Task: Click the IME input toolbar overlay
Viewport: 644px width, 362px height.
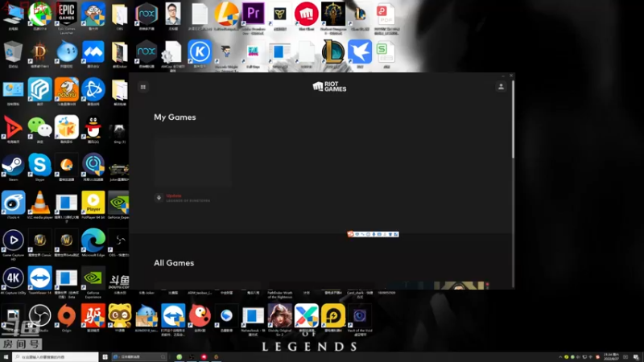Action: point(373,234)
